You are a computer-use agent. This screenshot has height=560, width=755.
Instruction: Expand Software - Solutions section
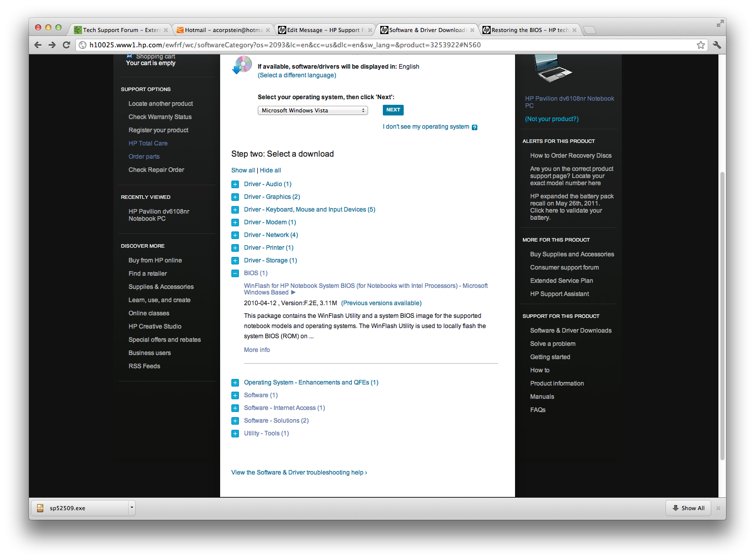pos(235,421)
